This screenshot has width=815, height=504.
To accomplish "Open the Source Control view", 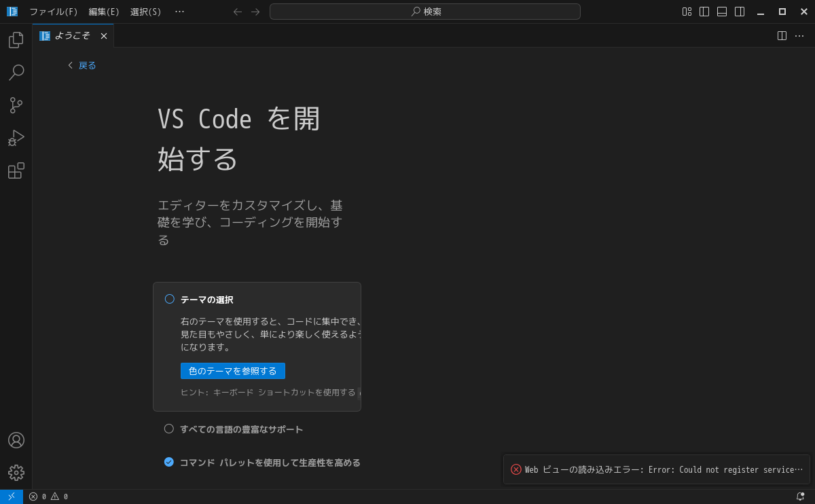I will [16, 105].
